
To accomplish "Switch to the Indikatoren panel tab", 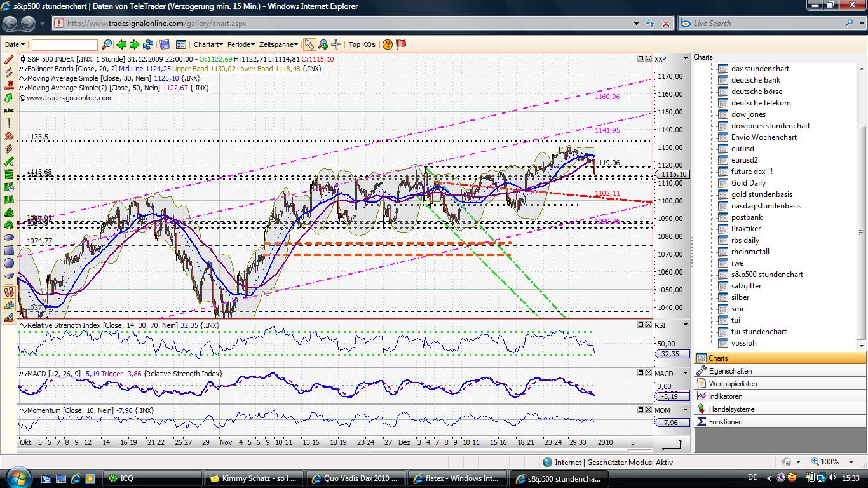I will 725,396.
